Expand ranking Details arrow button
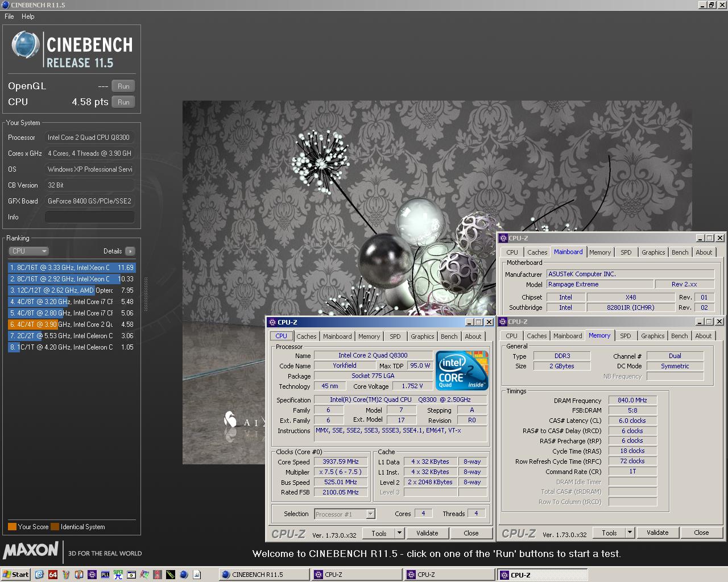 (130, 251)
